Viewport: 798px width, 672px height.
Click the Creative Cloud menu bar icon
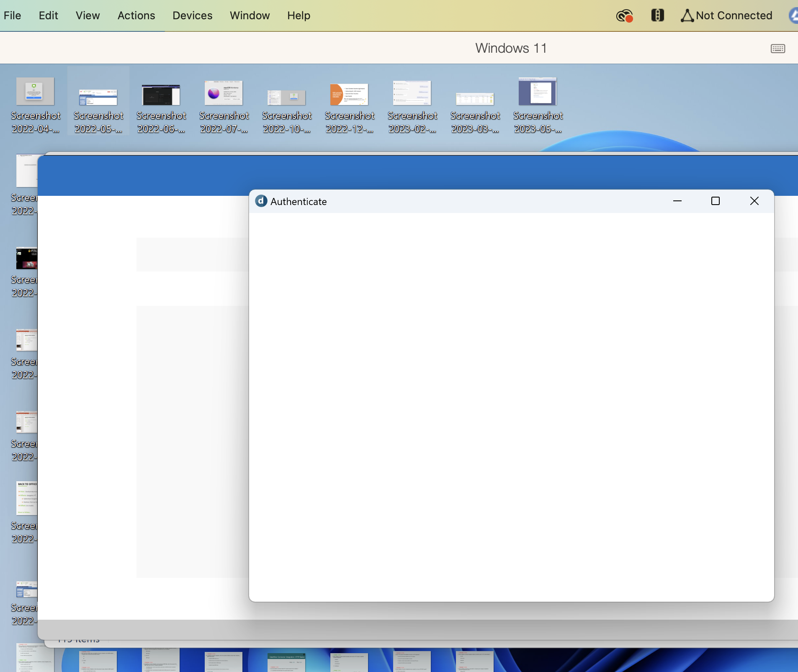click(x=624, y=16)
